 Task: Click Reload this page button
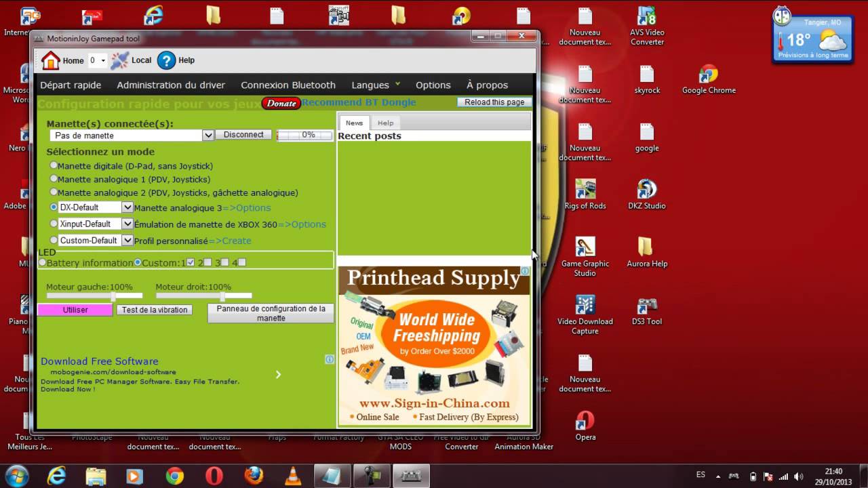(x=494, y=102)
